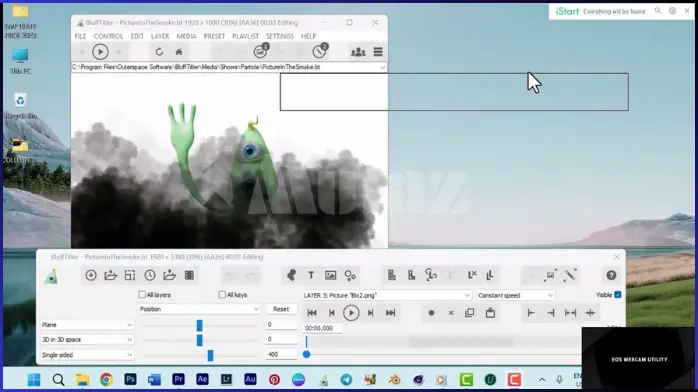Click the third position slider handle

click(x=211, y=355)
